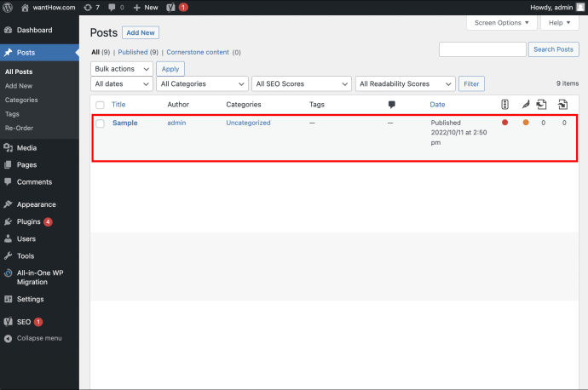Click the 9 items count text
The width and height of the screenshot is (588, 390).
point(568,83)
